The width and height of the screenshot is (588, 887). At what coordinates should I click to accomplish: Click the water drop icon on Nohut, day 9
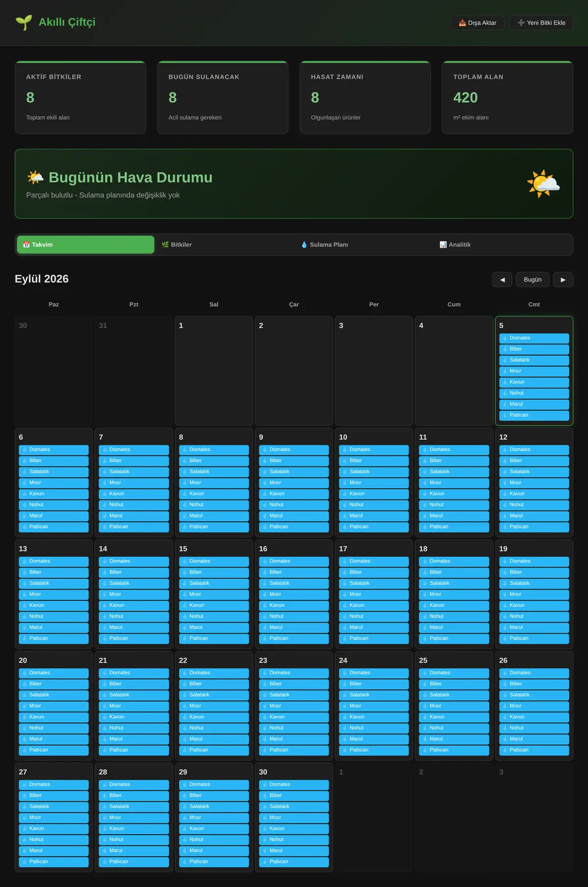coord(265,505)
